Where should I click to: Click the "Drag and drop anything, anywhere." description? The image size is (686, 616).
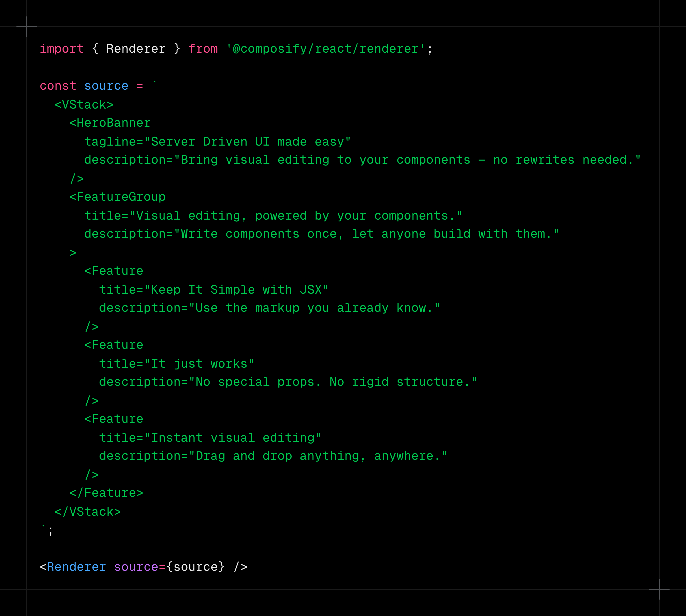(x=273, y=456)
